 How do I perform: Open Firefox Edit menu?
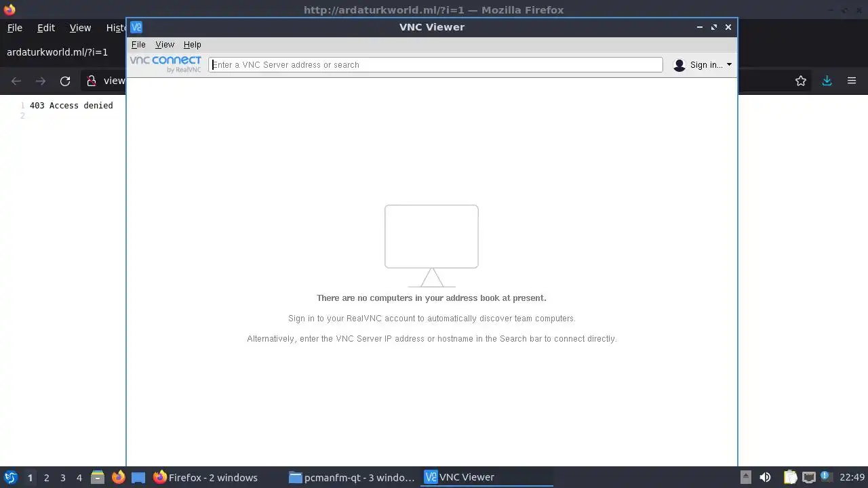(x=46, y=28)
